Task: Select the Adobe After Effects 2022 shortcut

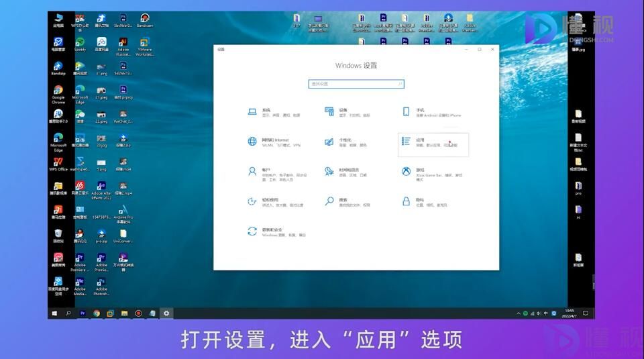Action: tap(101, 191)
